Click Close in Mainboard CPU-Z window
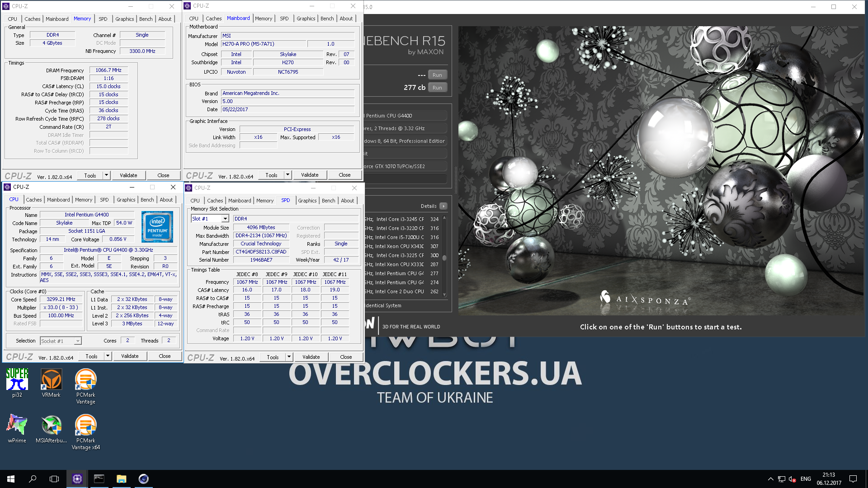This screenshot has height=488, width=868. tap(344, 175)
